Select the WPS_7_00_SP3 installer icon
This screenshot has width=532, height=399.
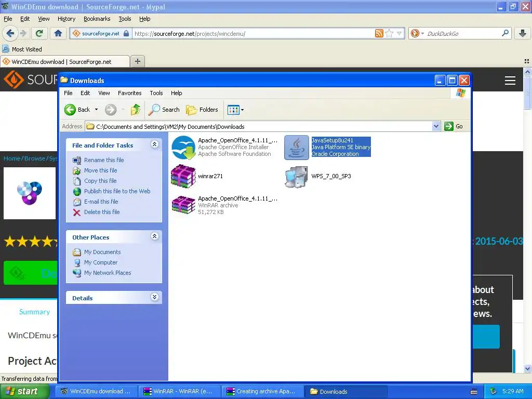[297, 177]
